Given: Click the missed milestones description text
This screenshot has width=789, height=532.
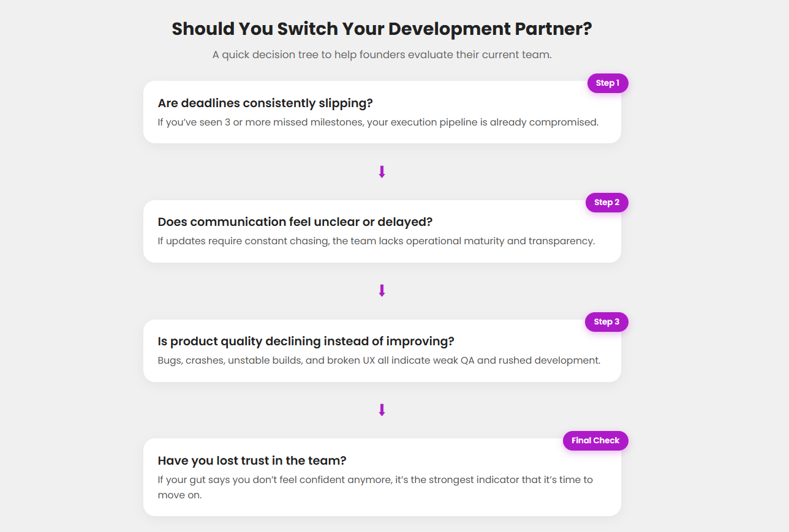Looking at the screenshot, I should click(x=377, y=122).
